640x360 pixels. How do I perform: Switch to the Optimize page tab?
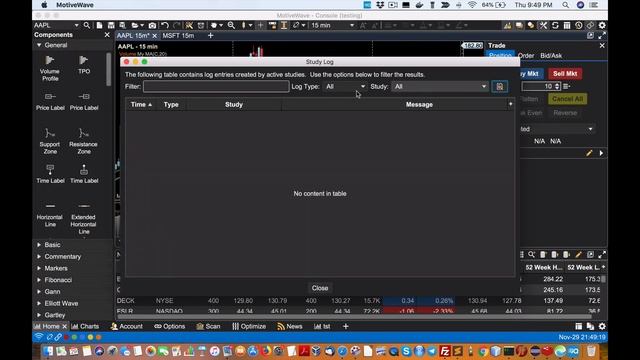point(249,326)
